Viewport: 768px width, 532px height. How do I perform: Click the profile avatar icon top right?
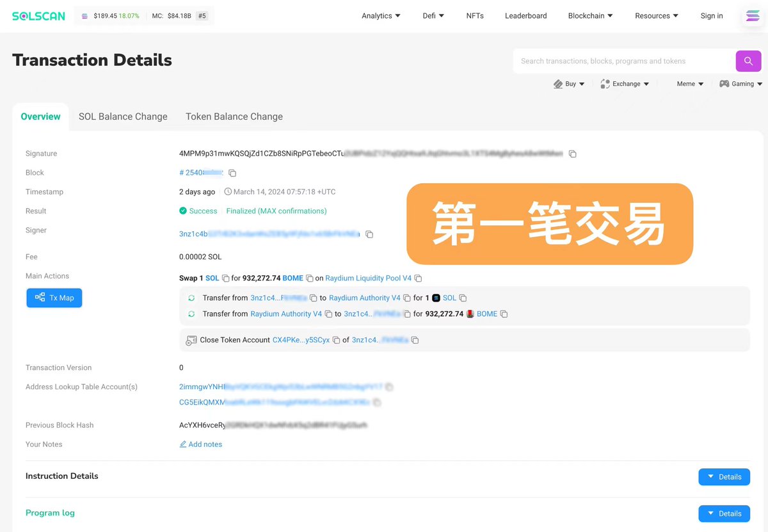[753, 16]
